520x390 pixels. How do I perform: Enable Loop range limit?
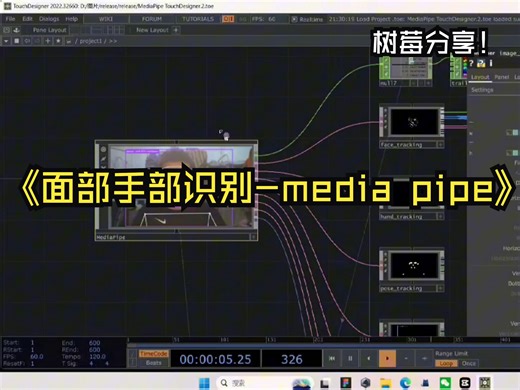pyautogui.click(x=446, y=363)
